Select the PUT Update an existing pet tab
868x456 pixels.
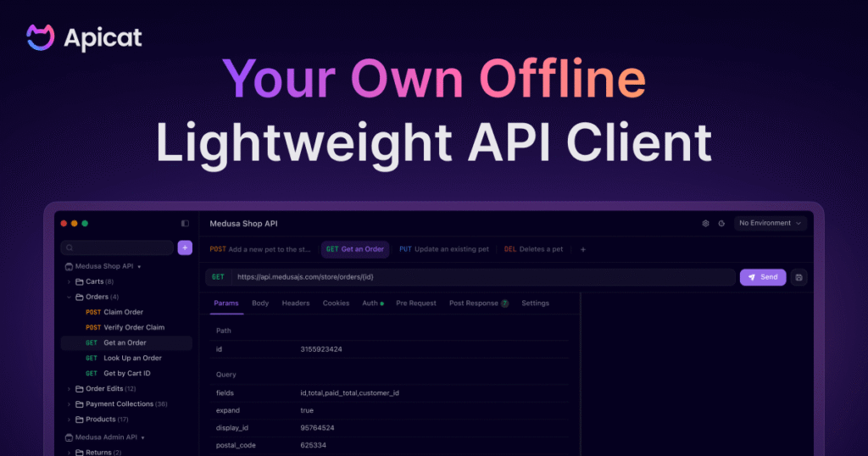point(444,249)
